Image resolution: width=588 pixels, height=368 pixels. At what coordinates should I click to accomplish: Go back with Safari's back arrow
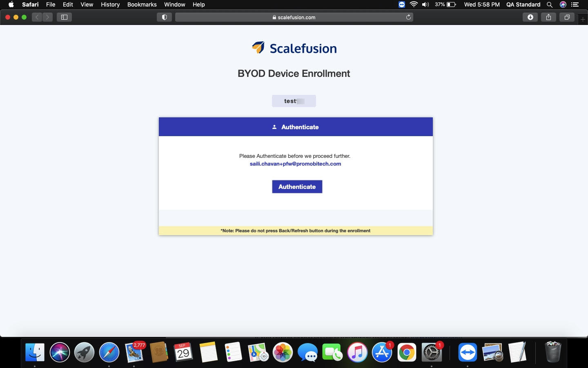(37, 17)
